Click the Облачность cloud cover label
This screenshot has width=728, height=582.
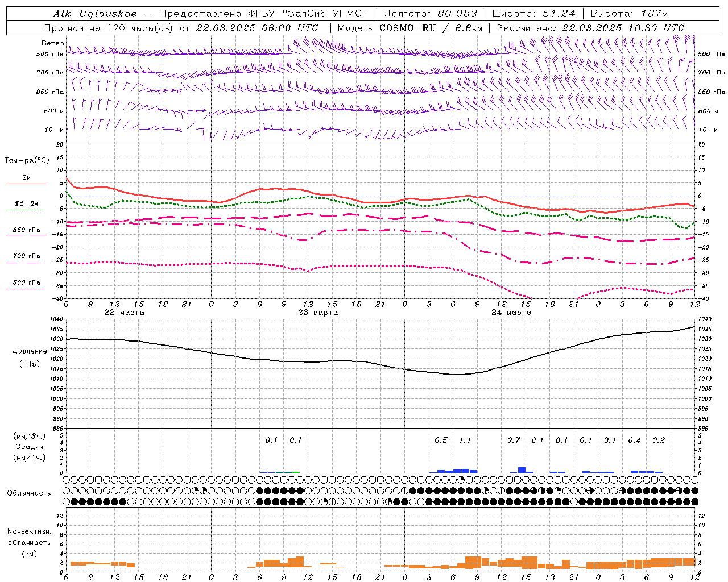29,493
